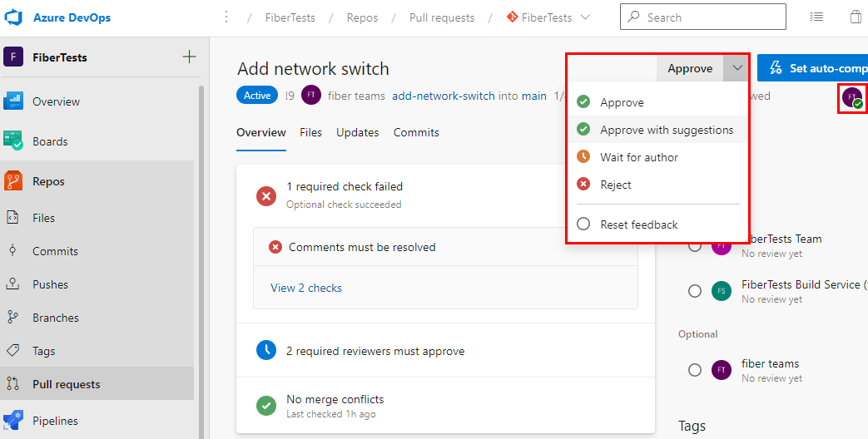Click the FS Build Service avatar
This screenshot has width=868, height=439.
pos(722,291)
